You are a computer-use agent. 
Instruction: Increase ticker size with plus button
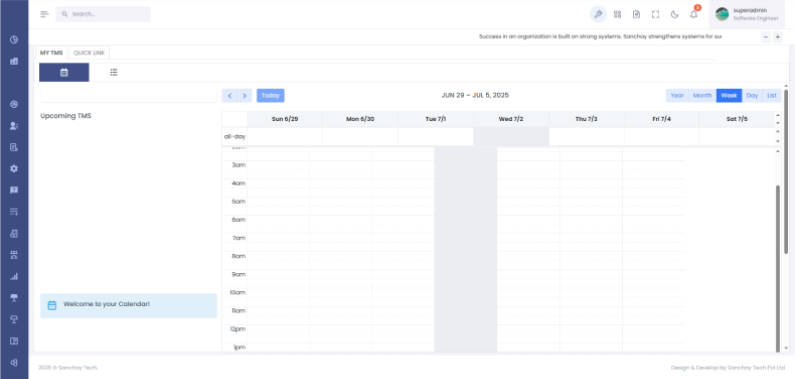click(777, 37)
